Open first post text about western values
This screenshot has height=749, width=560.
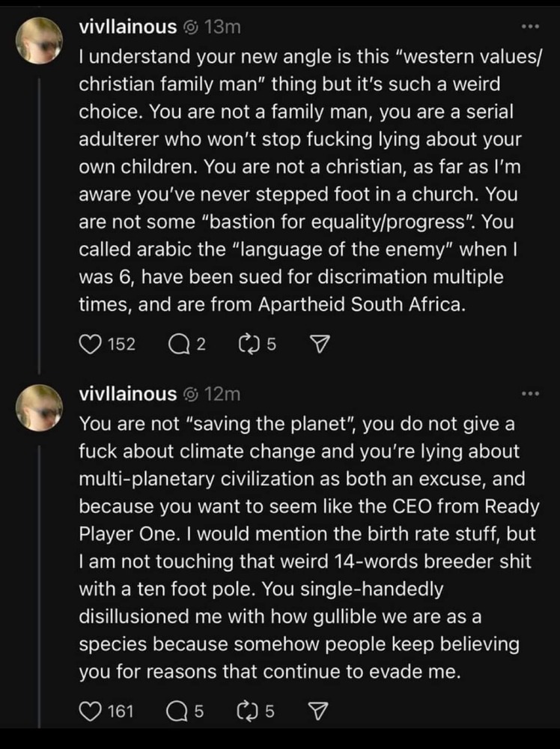[x=310, y=180]
